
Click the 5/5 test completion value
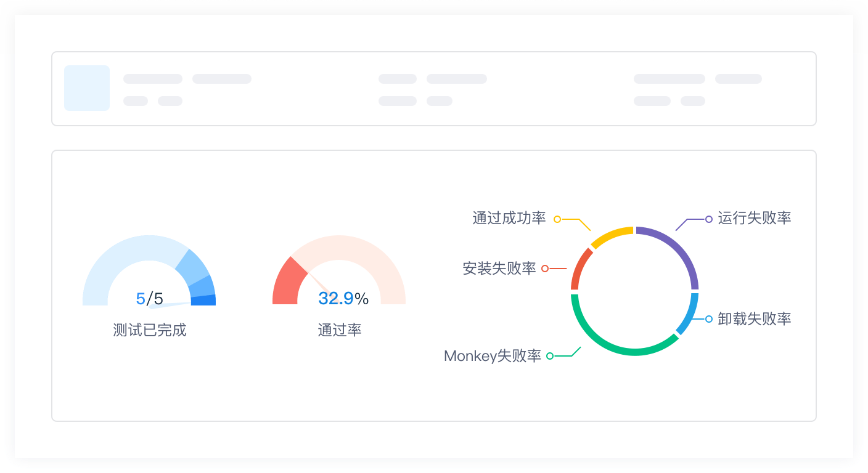[x=149, y=299]
